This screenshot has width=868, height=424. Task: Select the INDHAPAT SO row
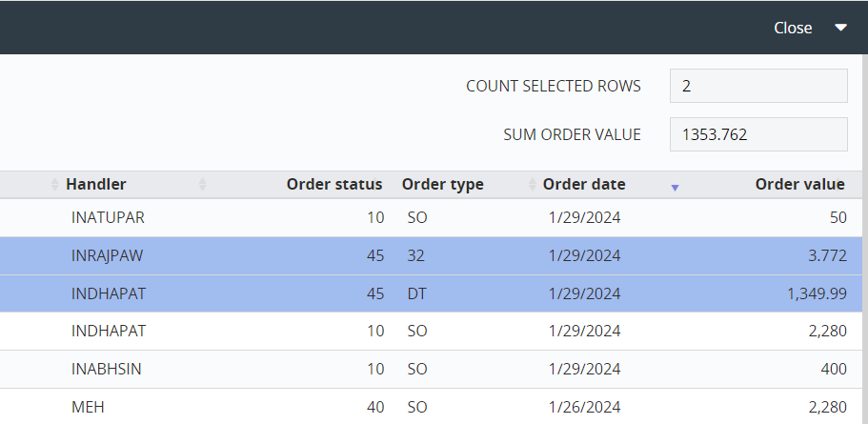[x=434, y=331]
